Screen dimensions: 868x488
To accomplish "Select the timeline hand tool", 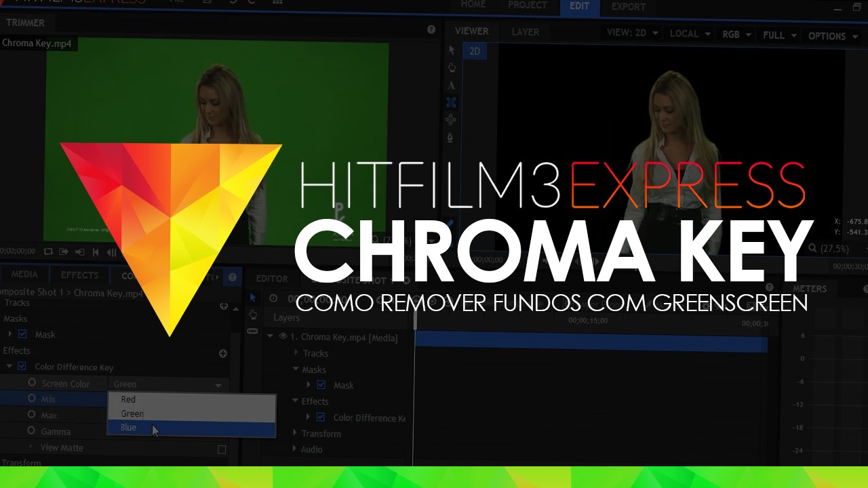I will coord(252,314).
